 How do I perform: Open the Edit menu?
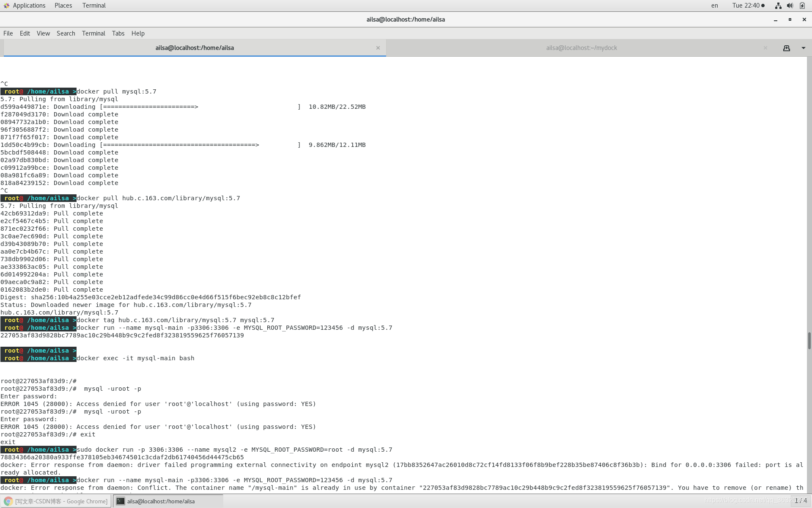tap(25, 33)
